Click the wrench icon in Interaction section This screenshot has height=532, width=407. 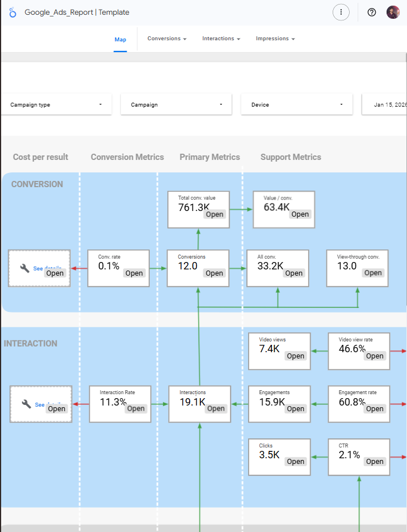point(26,404)
